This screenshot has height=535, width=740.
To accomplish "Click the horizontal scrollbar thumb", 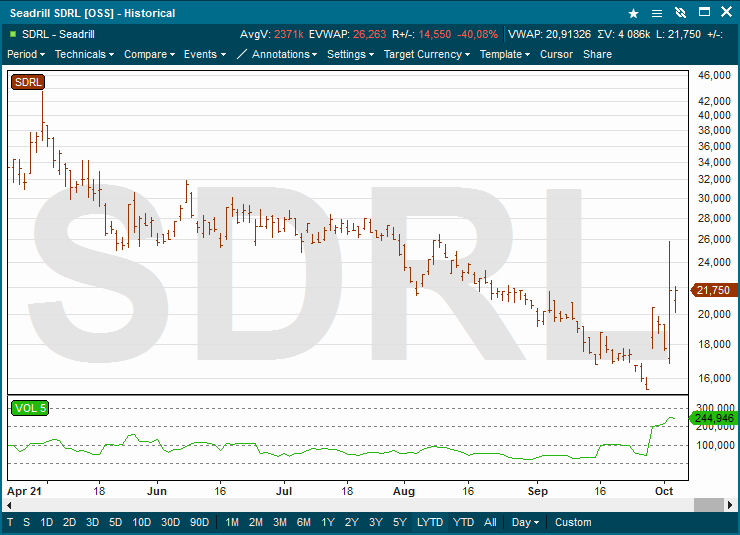I will pos(709,505).
